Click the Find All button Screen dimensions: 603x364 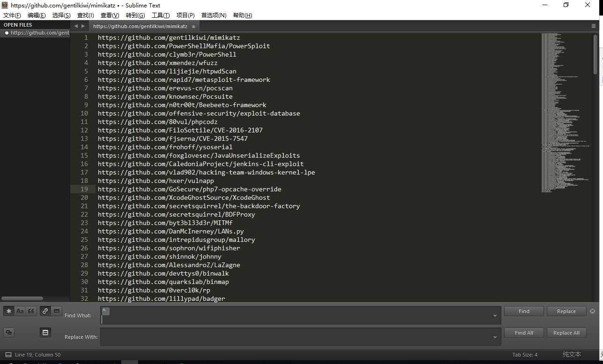pos(524,333)
